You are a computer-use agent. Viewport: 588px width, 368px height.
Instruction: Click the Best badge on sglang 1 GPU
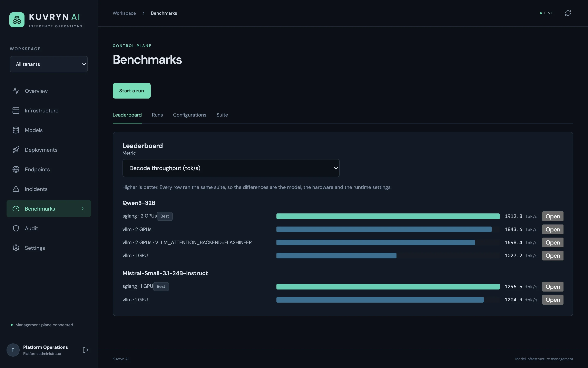tap(161, 286)
